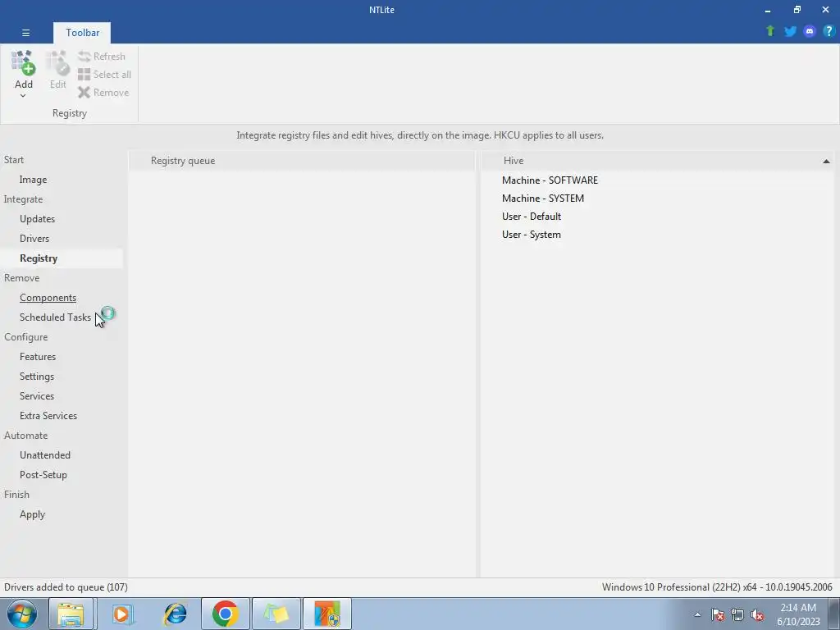Open Features under Configure
This screenshot has height=630, width=840.
pos(38,357)
